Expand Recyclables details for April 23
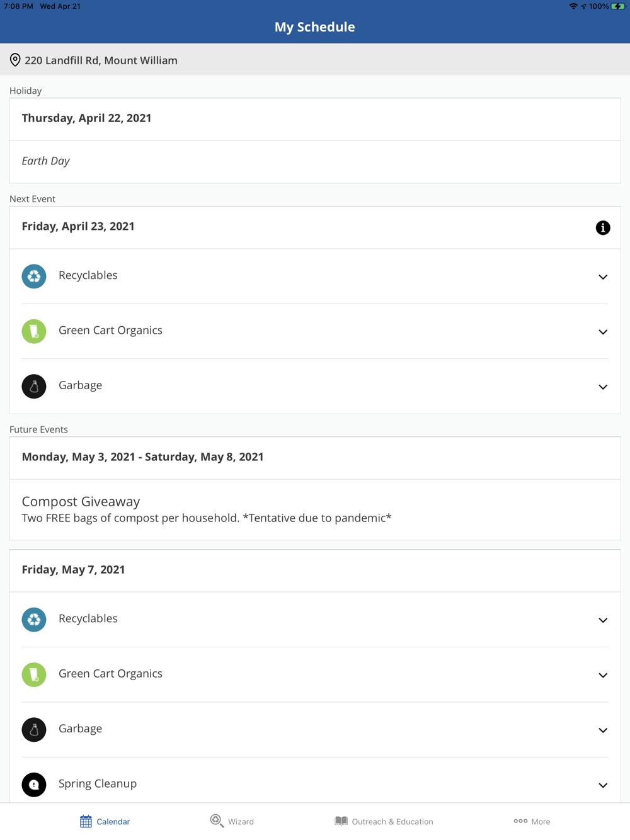 (602, 277)
